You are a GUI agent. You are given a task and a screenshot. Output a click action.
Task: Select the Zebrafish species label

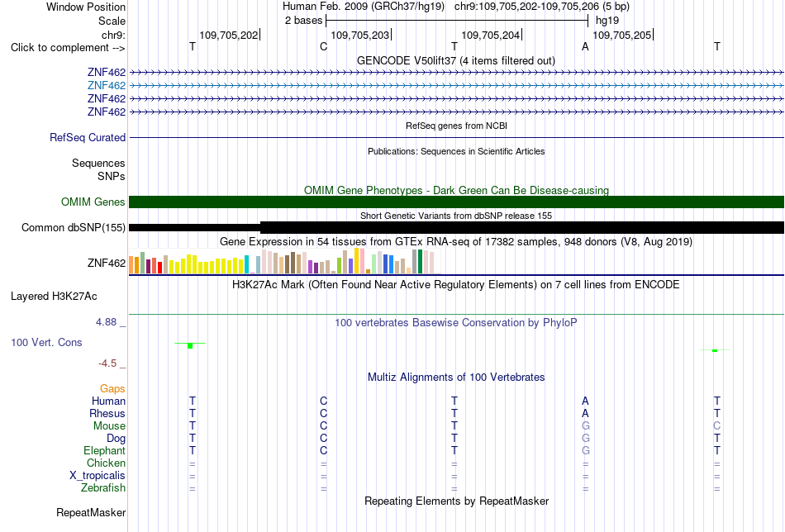pyautogui.click(x=103, y=488)
